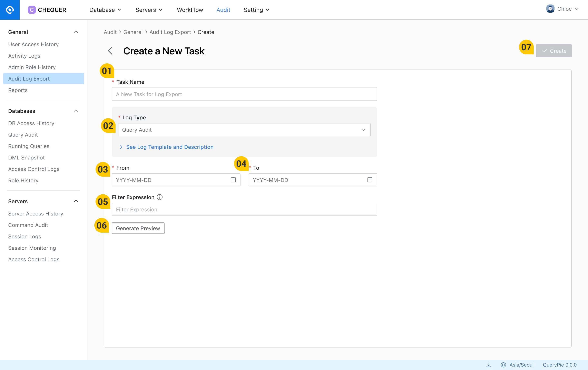Focus the Filter Expression input field

244,209
